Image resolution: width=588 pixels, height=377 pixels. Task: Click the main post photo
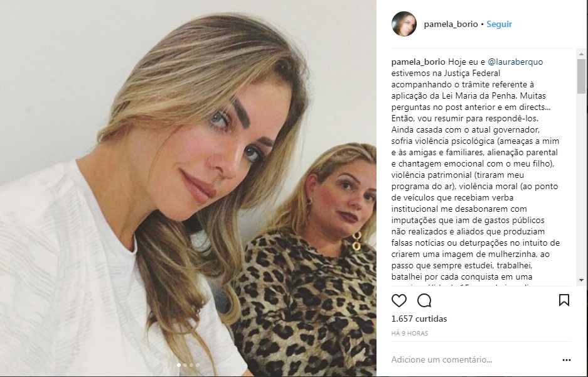tap(188, 188)
